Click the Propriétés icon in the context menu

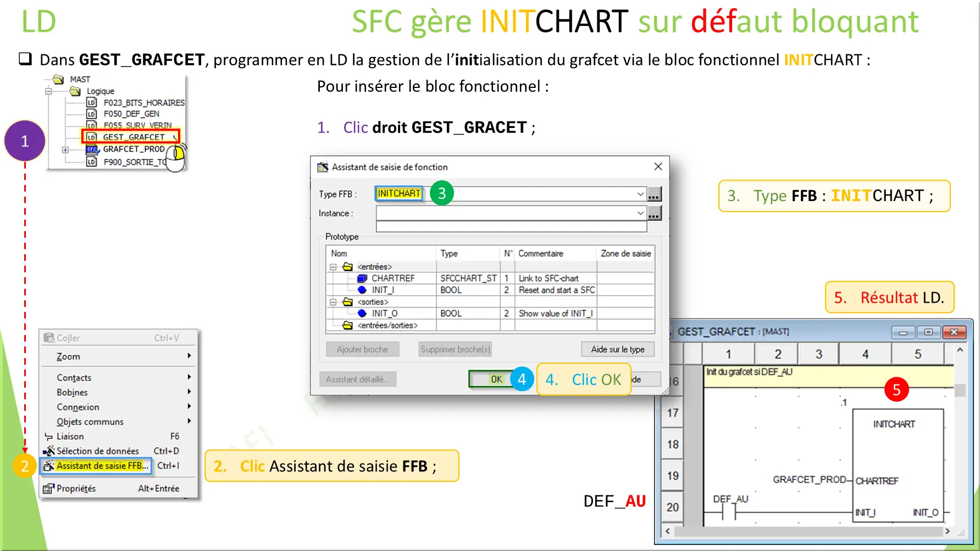[49, 488]
